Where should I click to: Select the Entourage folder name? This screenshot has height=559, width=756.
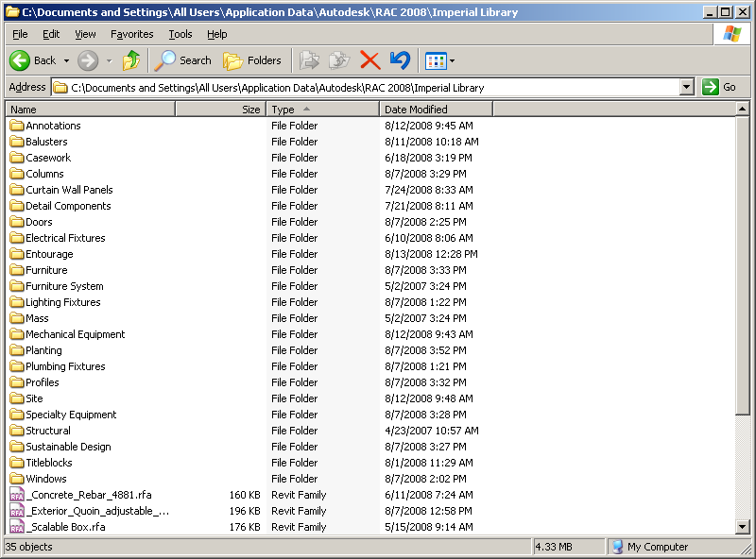coord(49,254)
